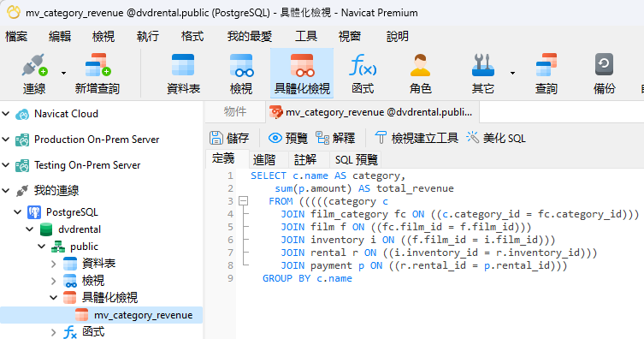Open the View (檢視) menu
644x339 pixels.
tap(103, 37)
